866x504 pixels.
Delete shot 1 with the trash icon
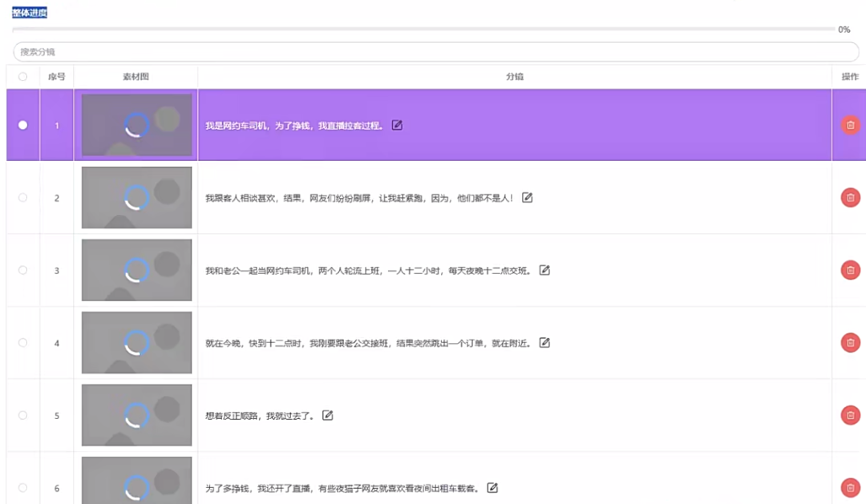(849, 125)
